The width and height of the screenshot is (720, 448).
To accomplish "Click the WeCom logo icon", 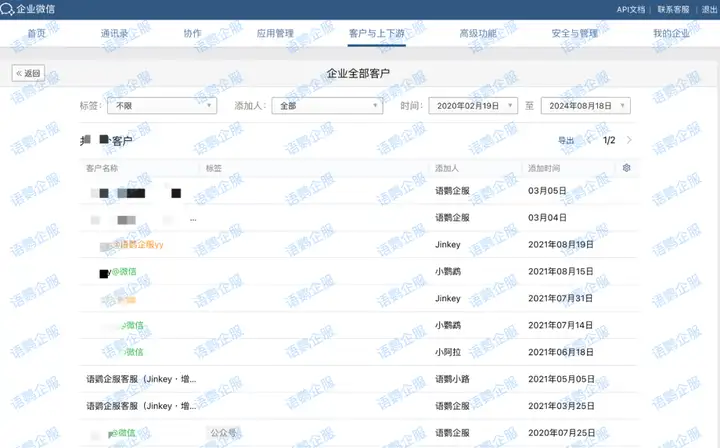I will pyautogui.click(x=8, y=9).
